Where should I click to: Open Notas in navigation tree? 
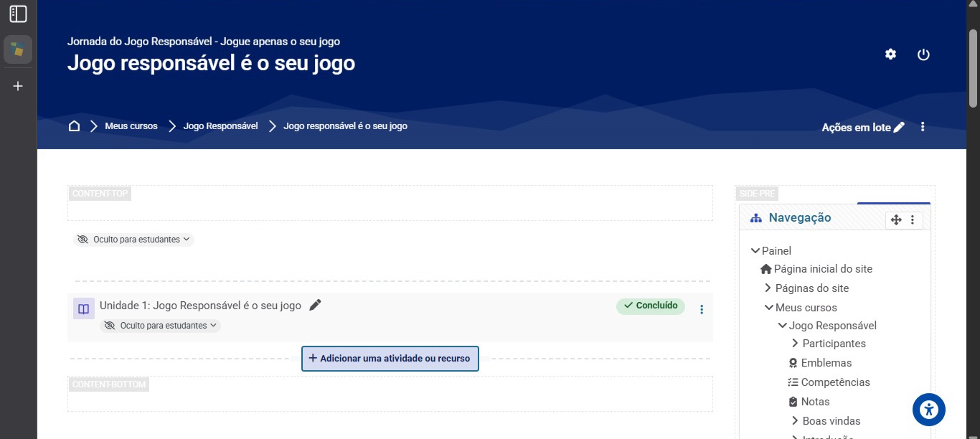point(816,402)
